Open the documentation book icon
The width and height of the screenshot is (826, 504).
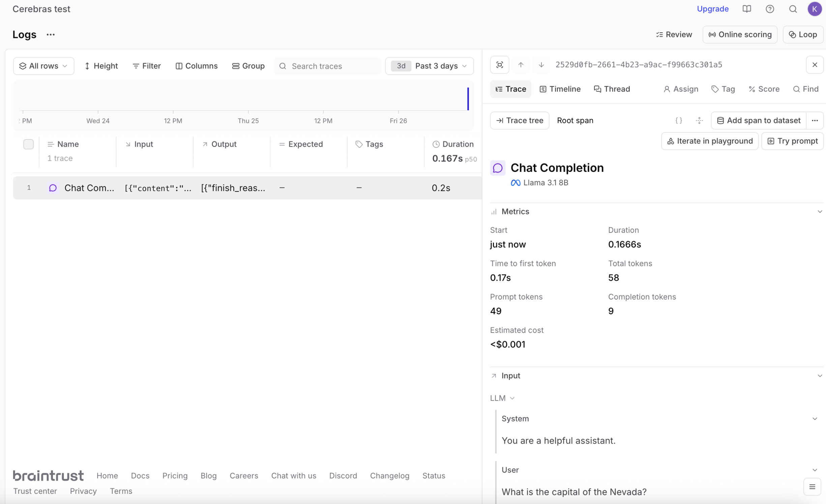click(x=746, y=9)
